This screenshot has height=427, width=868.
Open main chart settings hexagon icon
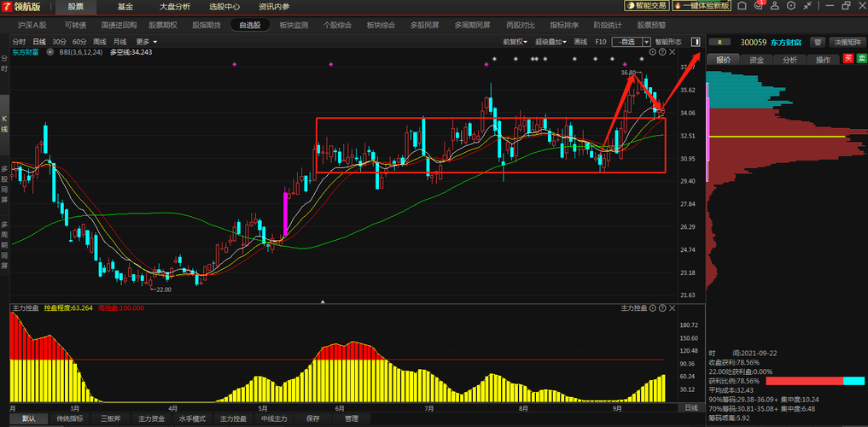652,52
